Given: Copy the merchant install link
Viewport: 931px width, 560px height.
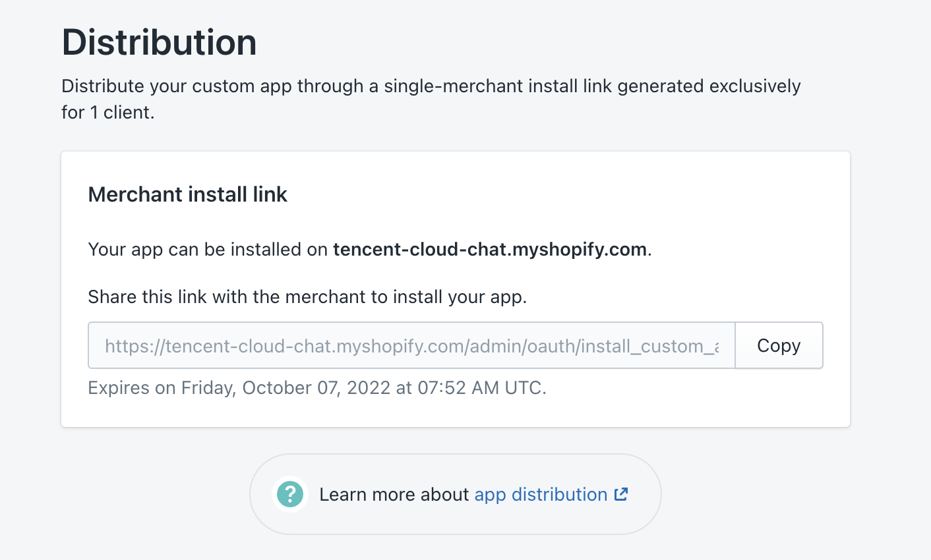Looking at the screenshot, I should (x=779, y=345).
